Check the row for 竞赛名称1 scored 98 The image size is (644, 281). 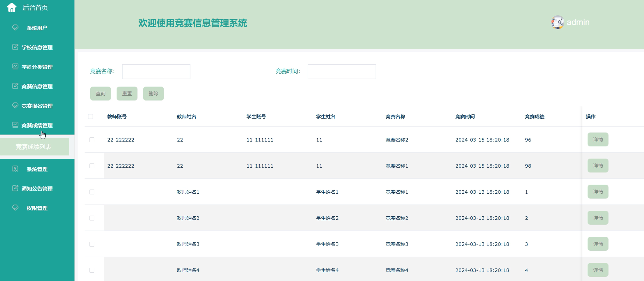(x=92, y=166)
